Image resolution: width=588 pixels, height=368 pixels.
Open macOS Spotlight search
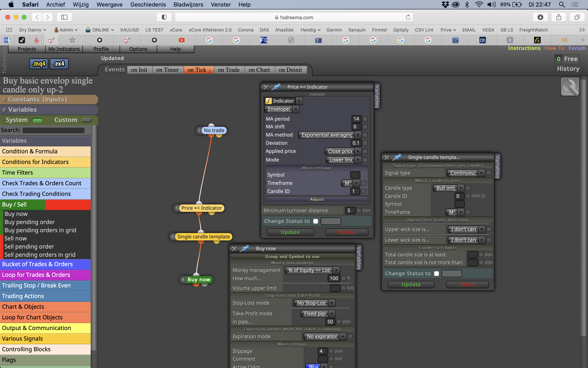tap(561, 4)
